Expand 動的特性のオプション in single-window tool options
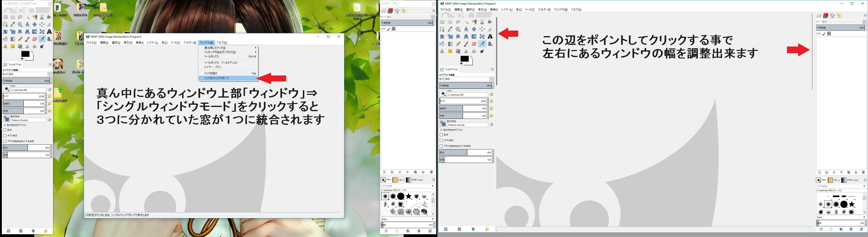 click(x=441, y=130)
